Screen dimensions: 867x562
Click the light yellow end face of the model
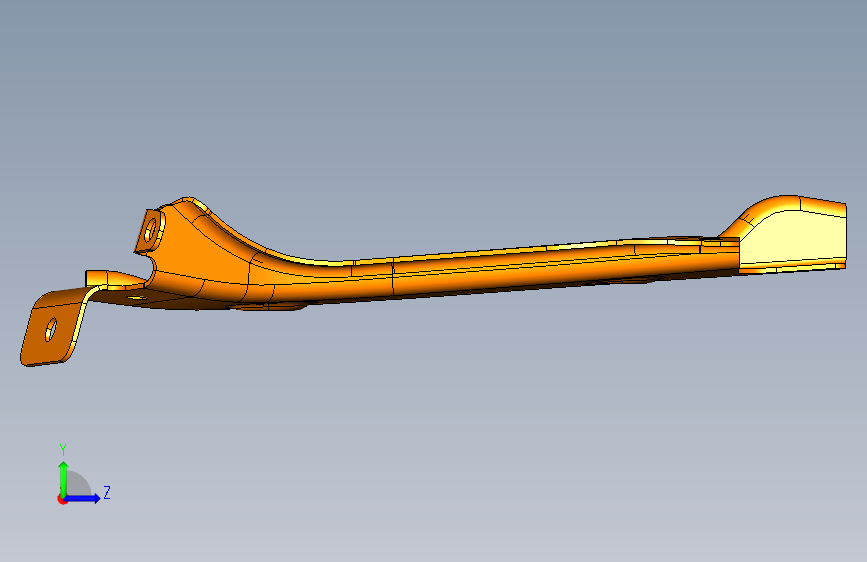click(x=793, y=238)
